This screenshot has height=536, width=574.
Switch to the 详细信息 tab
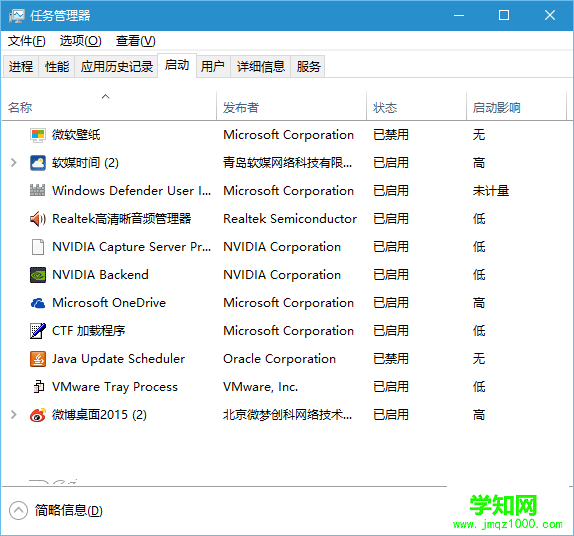click(x=261, y=67)
